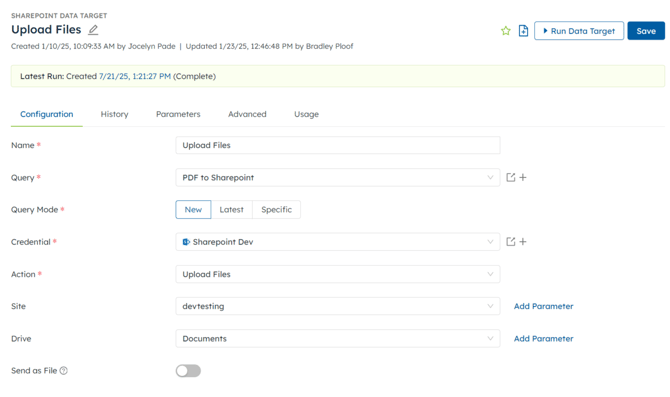Click into the Name input field
This screenshot has width=670, height=397.
[x=338, y=145]
